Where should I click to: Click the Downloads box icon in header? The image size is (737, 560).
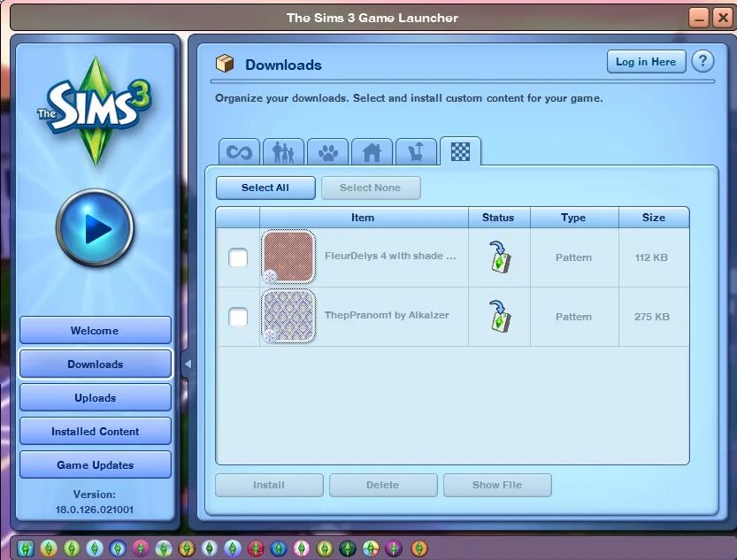(225, 64)
